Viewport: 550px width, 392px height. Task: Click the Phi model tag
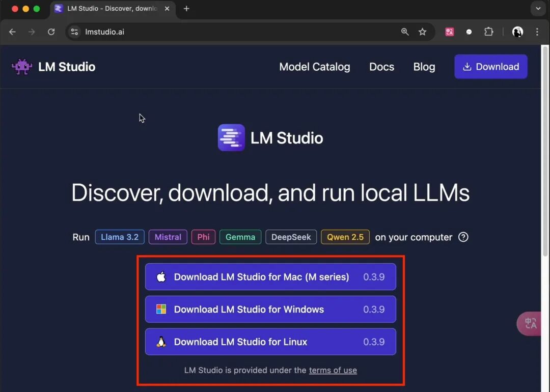(203, 237)
